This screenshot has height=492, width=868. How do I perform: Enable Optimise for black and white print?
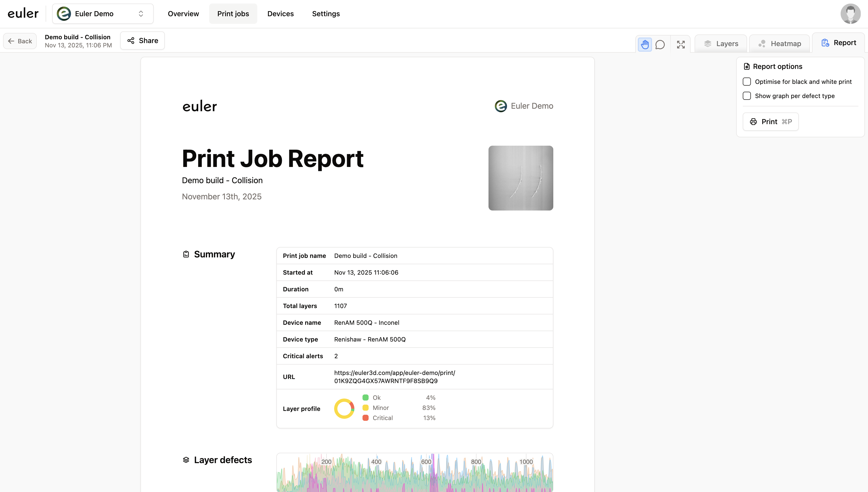[747, 81]
